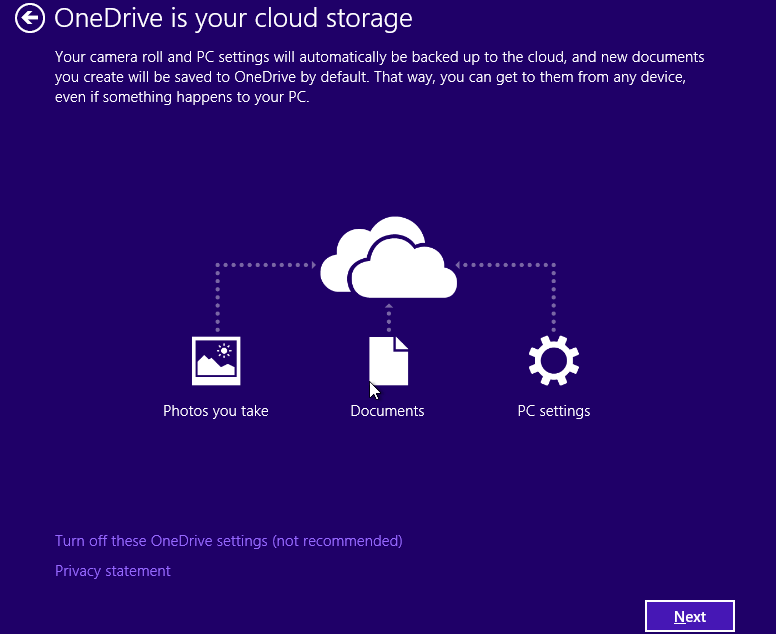Click the Next button
Screen dimensions: 776x634
point(690,617)
